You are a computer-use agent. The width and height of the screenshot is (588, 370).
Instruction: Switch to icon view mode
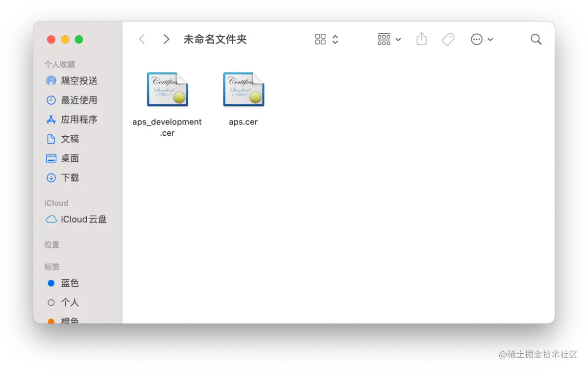319,39
